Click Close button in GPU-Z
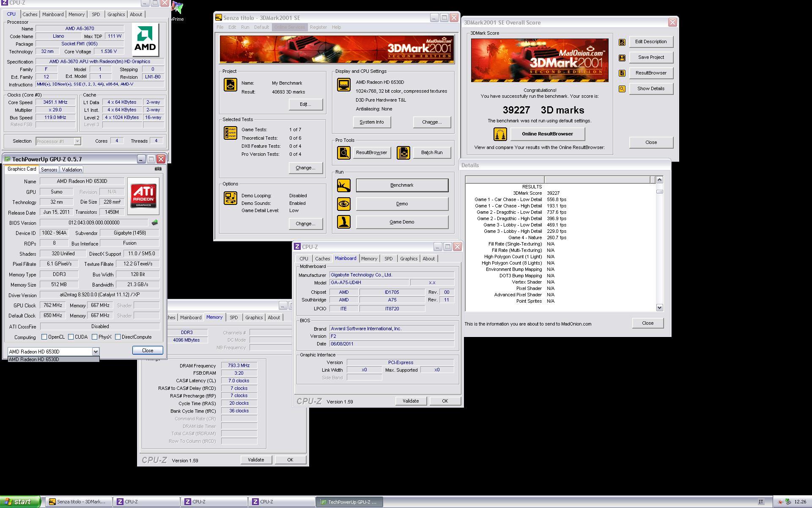This screenshot has width=812, height=508. [148, 351]
